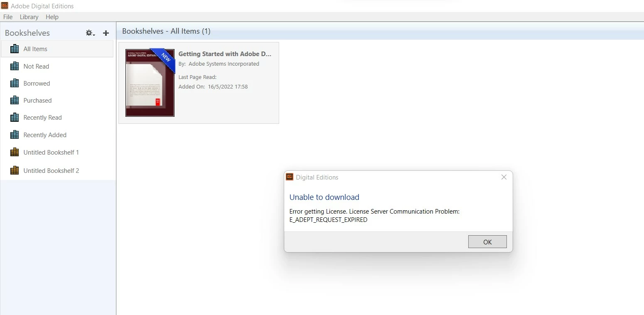Viewport: 644px width, 315px height.
Task: Click the Last Page Read label
Action: (197, 77)
